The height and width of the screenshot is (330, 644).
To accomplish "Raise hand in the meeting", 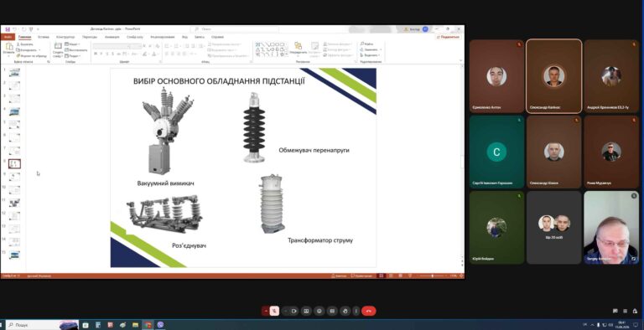I will point(345,311).
